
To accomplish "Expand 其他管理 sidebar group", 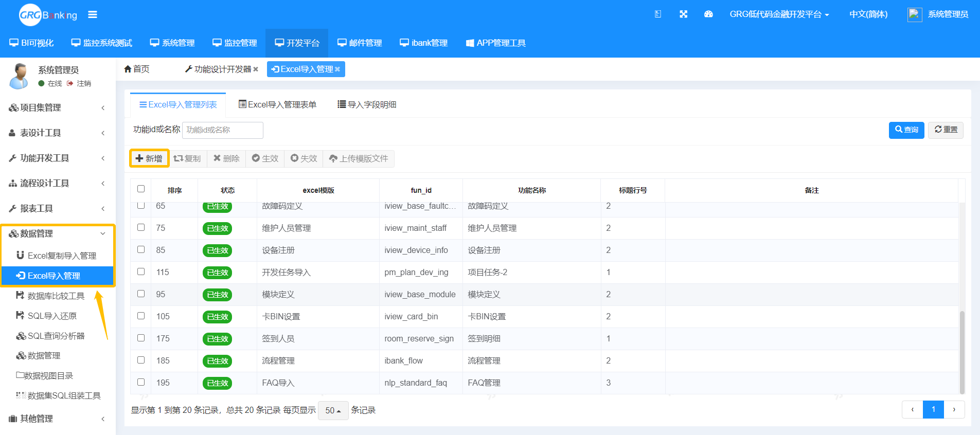I will [x=58, y=419].
